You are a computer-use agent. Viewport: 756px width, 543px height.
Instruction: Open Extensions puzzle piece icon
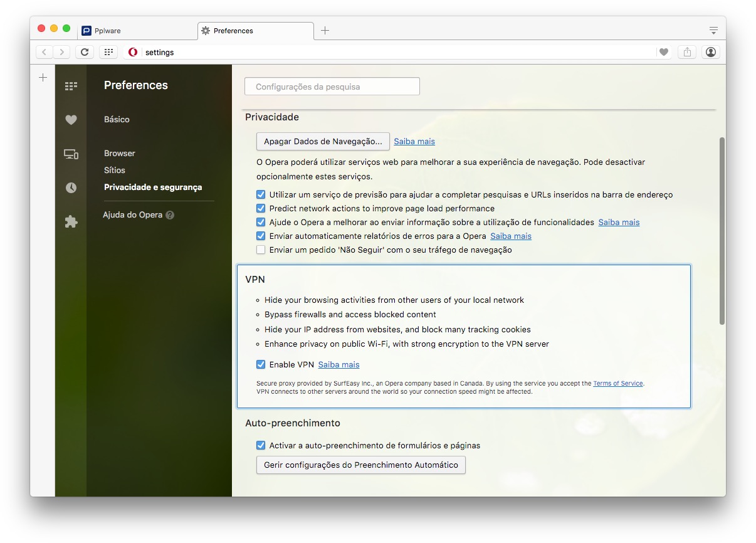pyautogui.click(x=71, y=221)
